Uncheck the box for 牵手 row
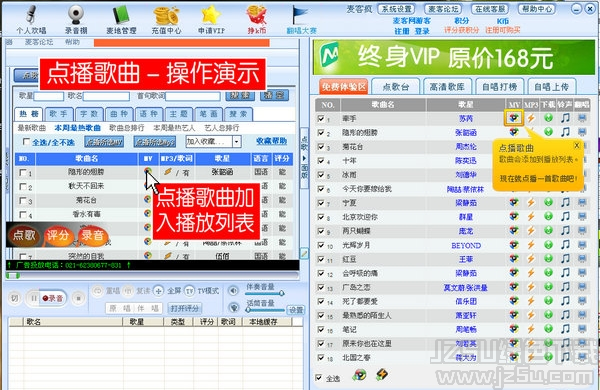The height and width of the screenshot is (390, 600). pyautogui.click(x=321, y=119)
